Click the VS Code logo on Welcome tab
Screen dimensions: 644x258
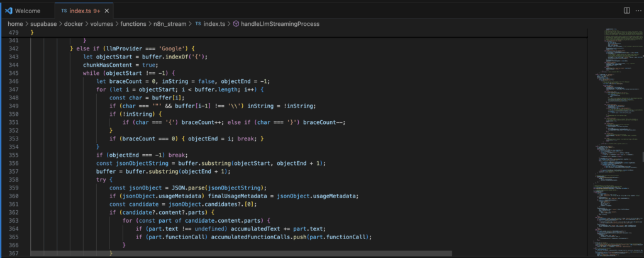click(9, 11)
